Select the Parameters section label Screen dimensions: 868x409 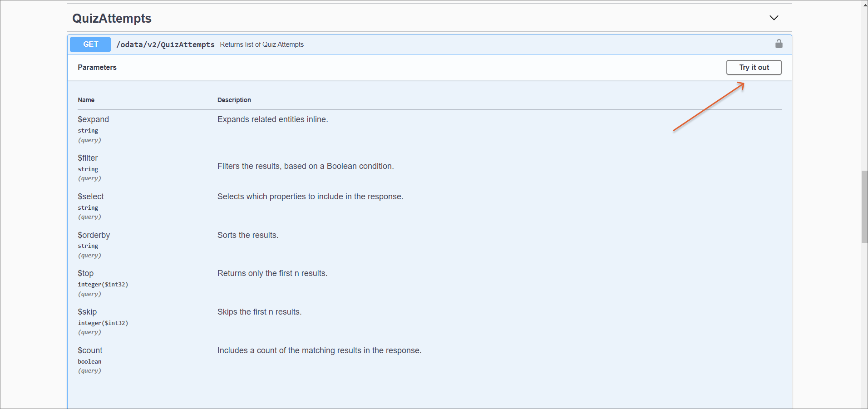click(x=97, y=68)
